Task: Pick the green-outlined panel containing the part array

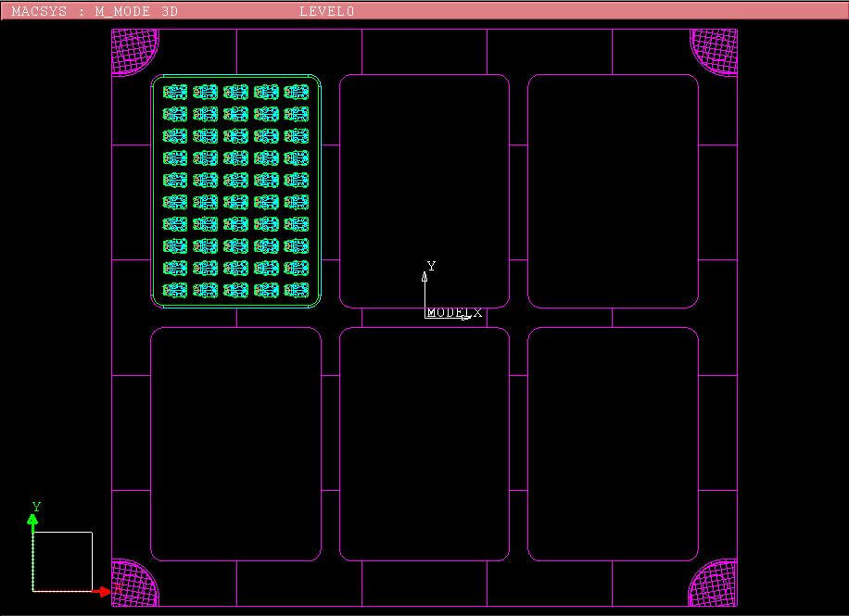Action: coord(236,191)
